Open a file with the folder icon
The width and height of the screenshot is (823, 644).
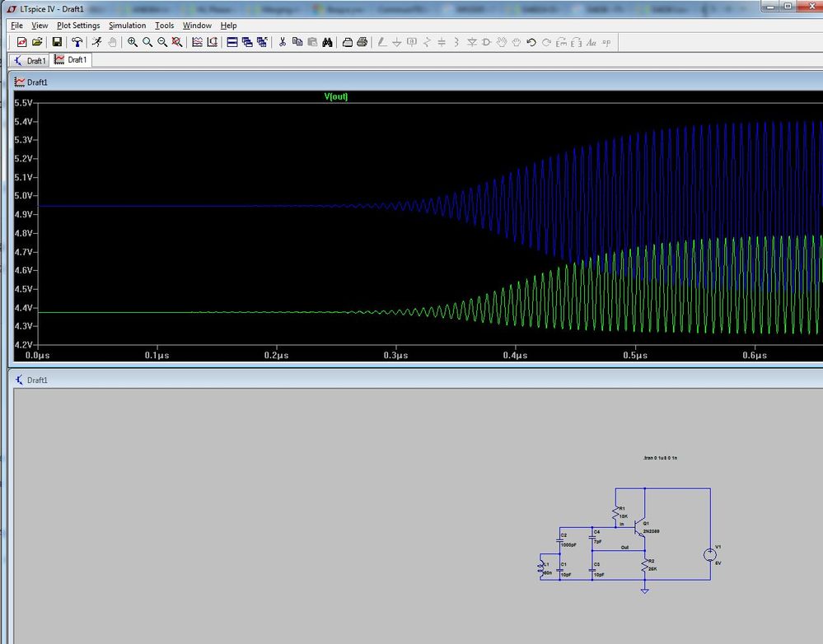(37, 42)
